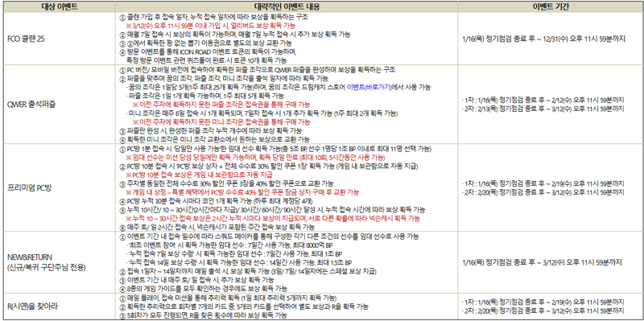Click the line about 8종의 게임 가이드
Screen dimensions: 644x321
pos(204,288)
